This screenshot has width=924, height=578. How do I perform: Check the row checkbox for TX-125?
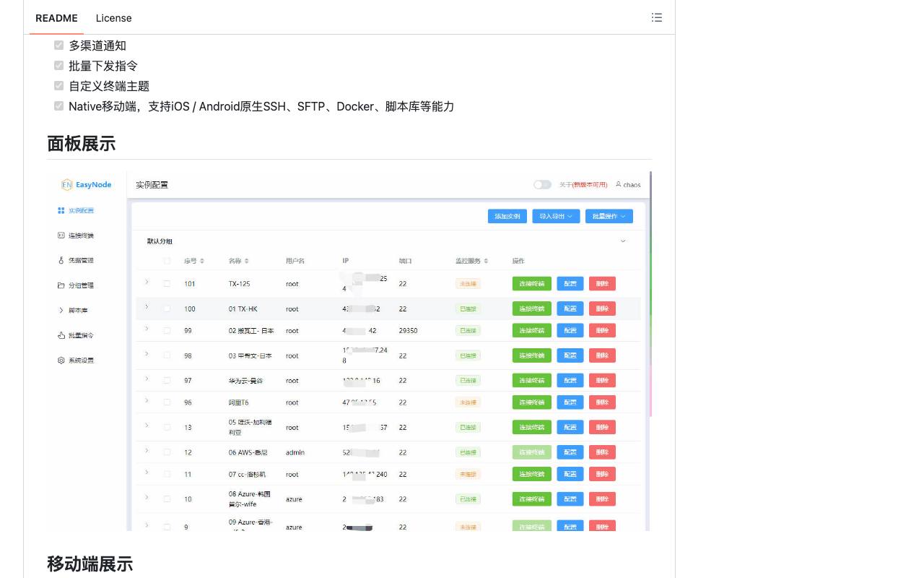coord(167,284)
